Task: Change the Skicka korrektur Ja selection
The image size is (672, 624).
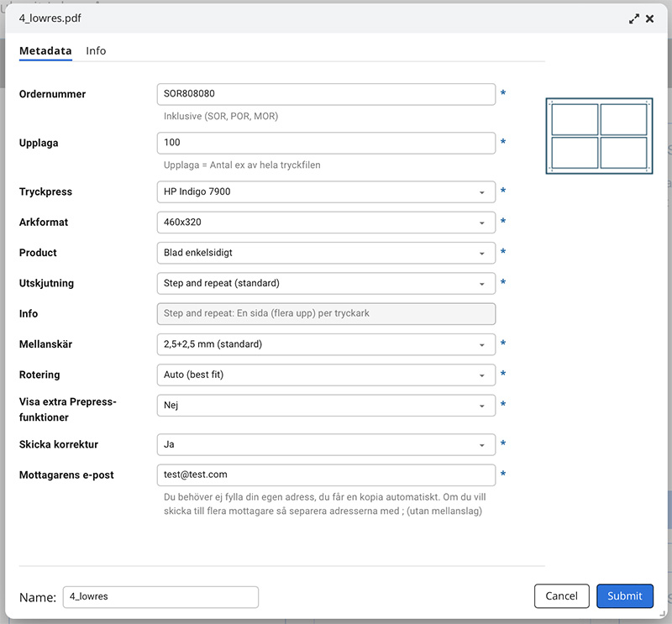Action: pyautogui.click(x=326, y=444)
